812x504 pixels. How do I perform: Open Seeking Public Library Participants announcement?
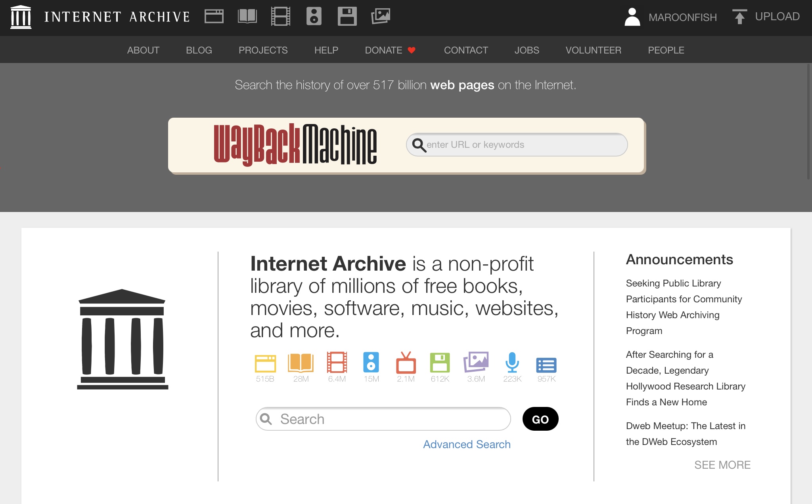pos(684,307)
